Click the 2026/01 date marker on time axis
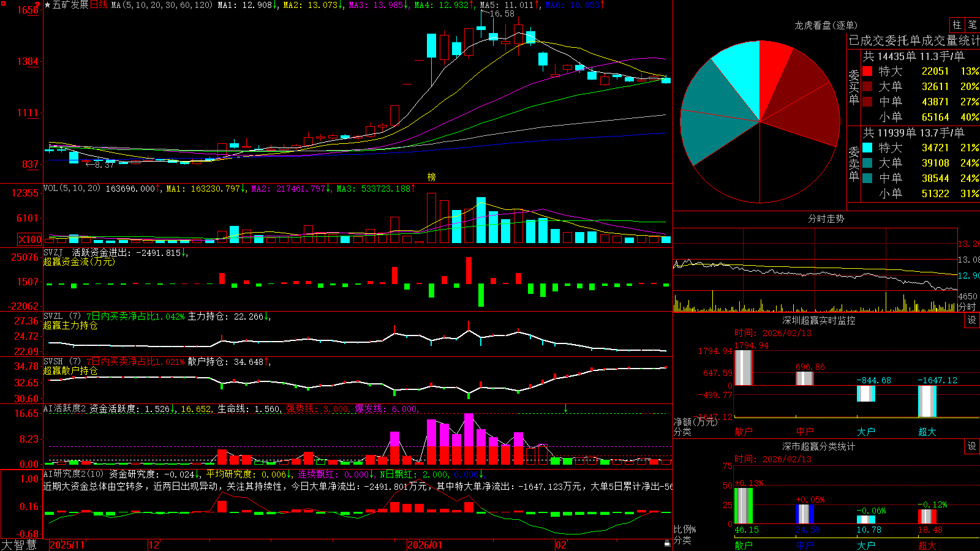This screenshot has height=551, width=980. [x=425, y=545]
